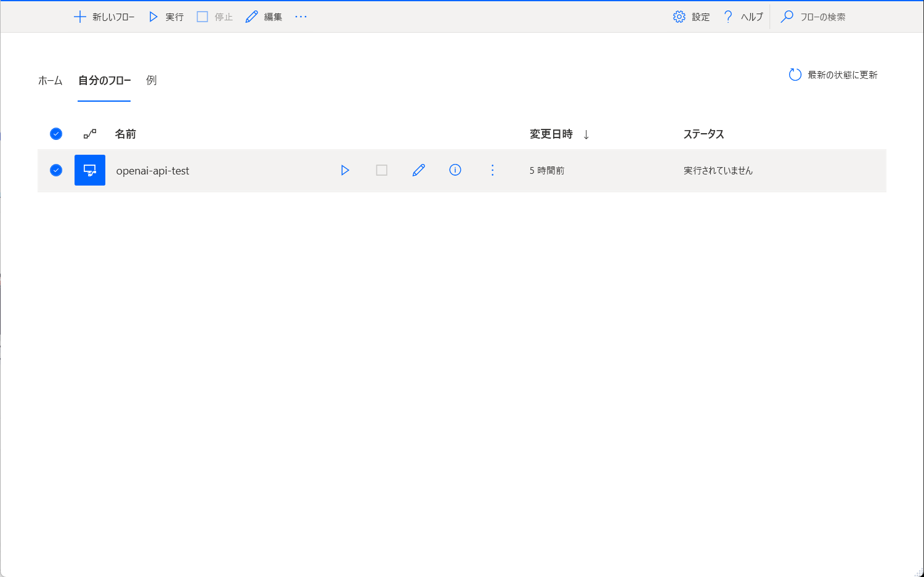The image size is (924, 577).
Task: Uncheck the openai-api-test row checkbox
Action: 56,170
